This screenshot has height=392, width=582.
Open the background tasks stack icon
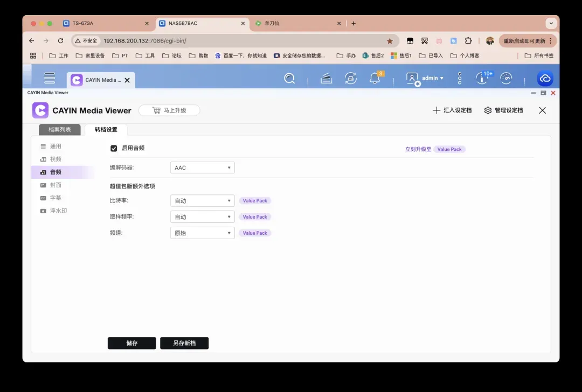pyautogui.click(x=326, y=79)
